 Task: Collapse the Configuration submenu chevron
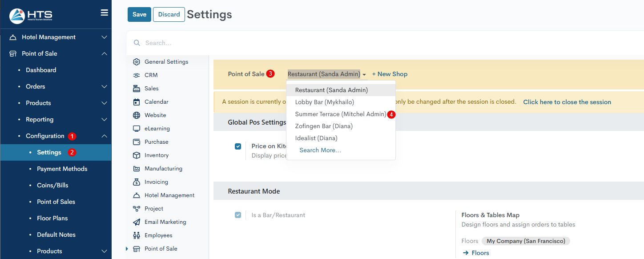(104, 136)
